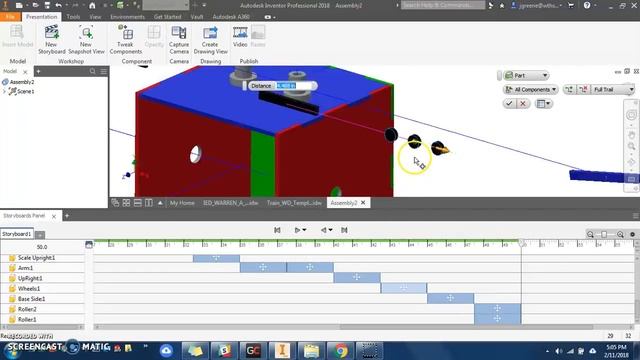The height and width of the screenshot is (360, 640).
Task: Select the Wheels1 timeline action block
Action: pos(404,288)
